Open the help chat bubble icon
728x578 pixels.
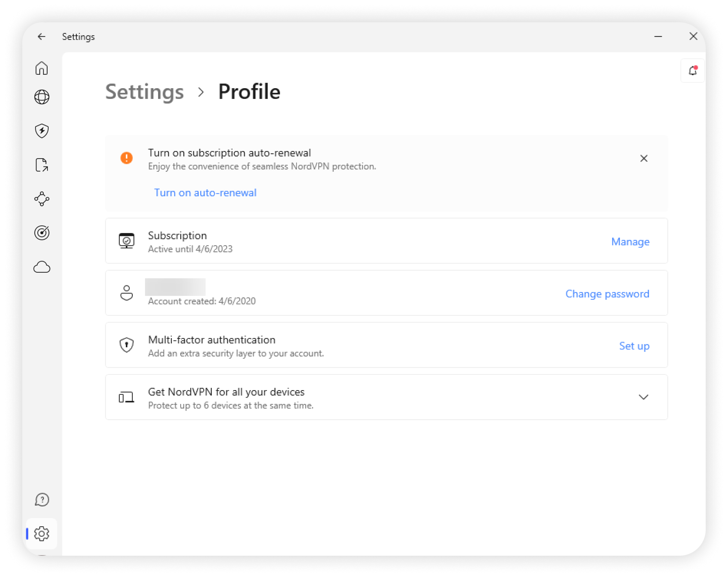point(42,500)
